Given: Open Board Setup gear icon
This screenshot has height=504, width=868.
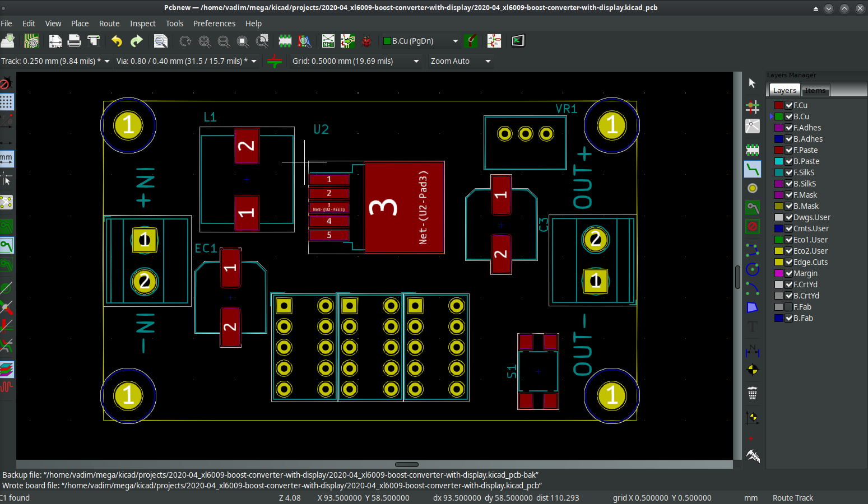Looking at the screenshot, I should [31, 41].
